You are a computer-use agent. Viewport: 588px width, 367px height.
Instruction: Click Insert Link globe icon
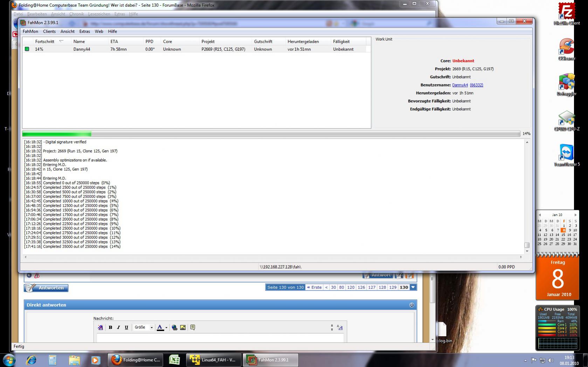pos(174,327)
